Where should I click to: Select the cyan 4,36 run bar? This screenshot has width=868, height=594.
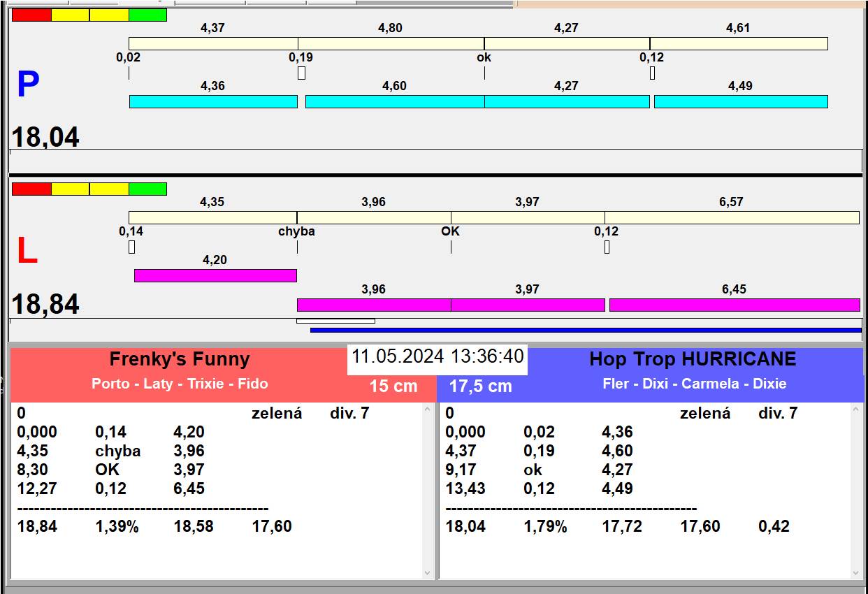click(x=213, y=102)
